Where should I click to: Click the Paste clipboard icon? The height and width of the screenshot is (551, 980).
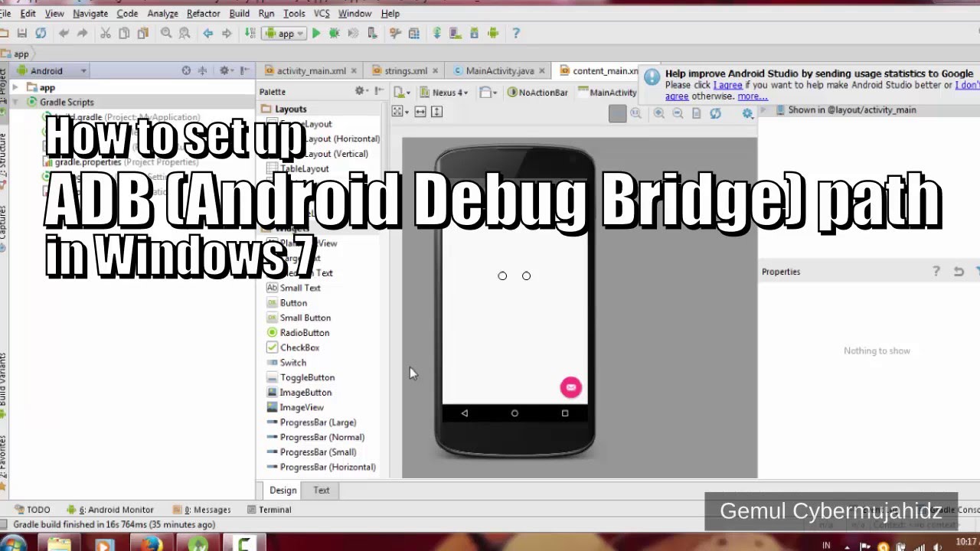(142, 33)
